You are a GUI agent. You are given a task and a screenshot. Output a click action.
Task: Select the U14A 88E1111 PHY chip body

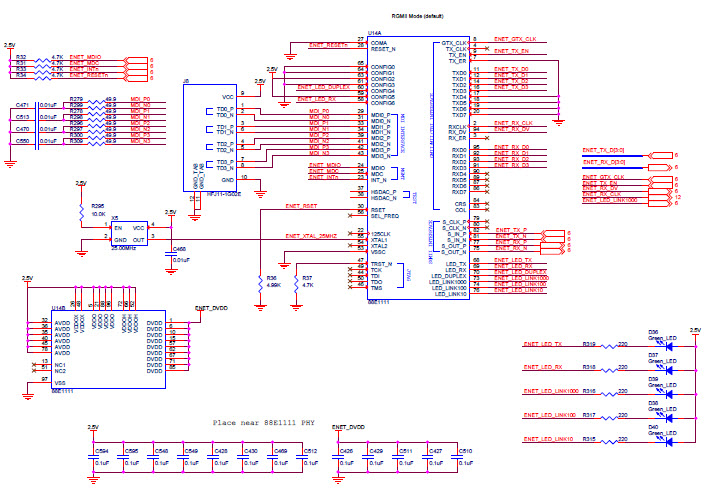(407, 167)
